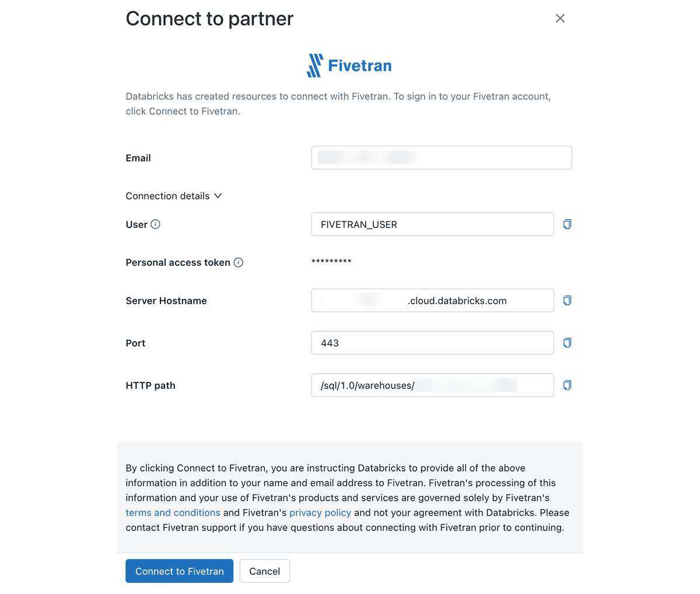Cancel the partner connection
This screenshot has width=700, height=594.
coord(264,571)
